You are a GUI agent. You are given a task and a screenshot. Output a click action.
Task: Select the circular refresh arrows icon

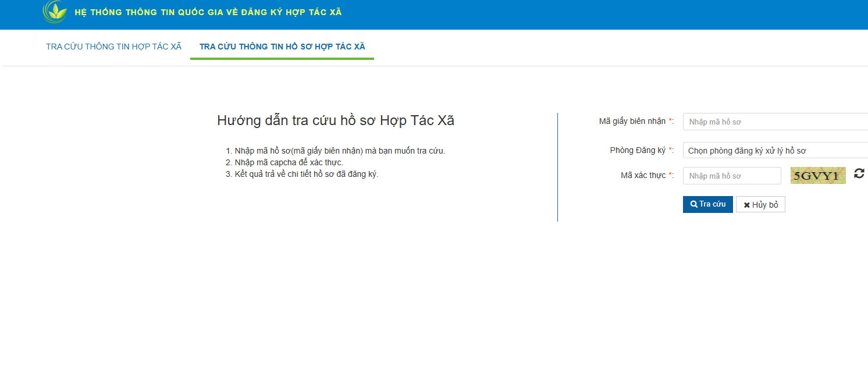tap(859, 173)
